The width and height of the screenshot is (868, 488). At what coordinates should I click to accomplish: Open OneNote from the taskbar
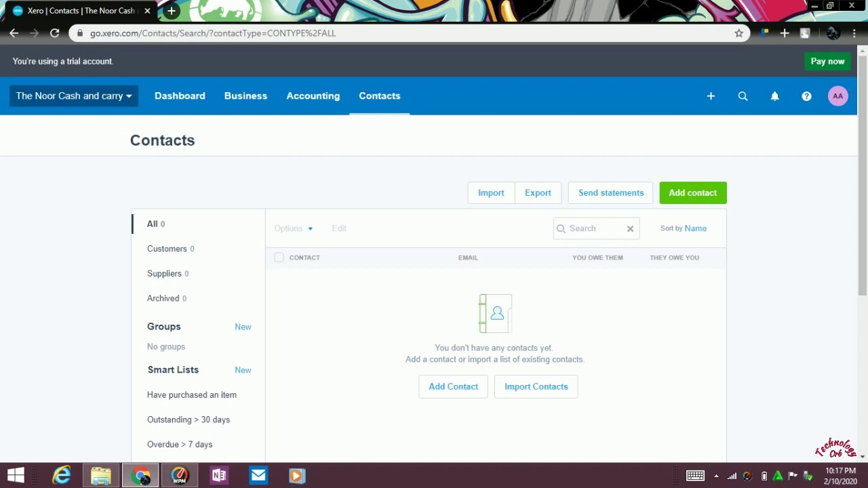(218, 476)
